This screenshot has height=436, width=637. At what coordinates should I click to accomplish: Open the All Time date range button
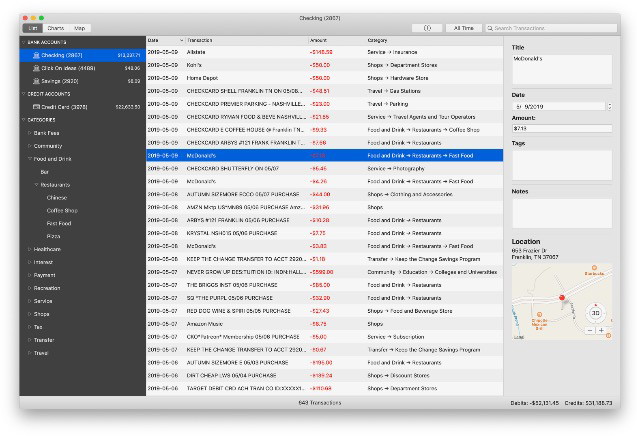pyautogui.click(x=465, y=28)
